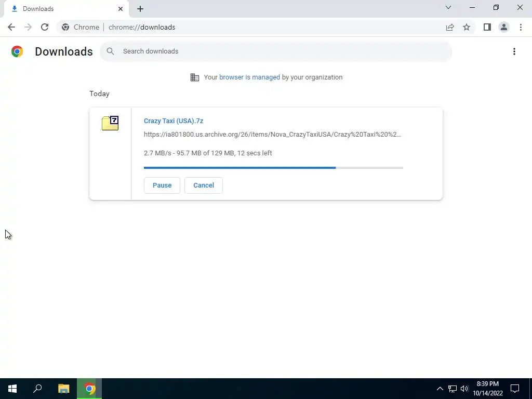
Task: Click the archive.org source URL
Action: [272, 135]
